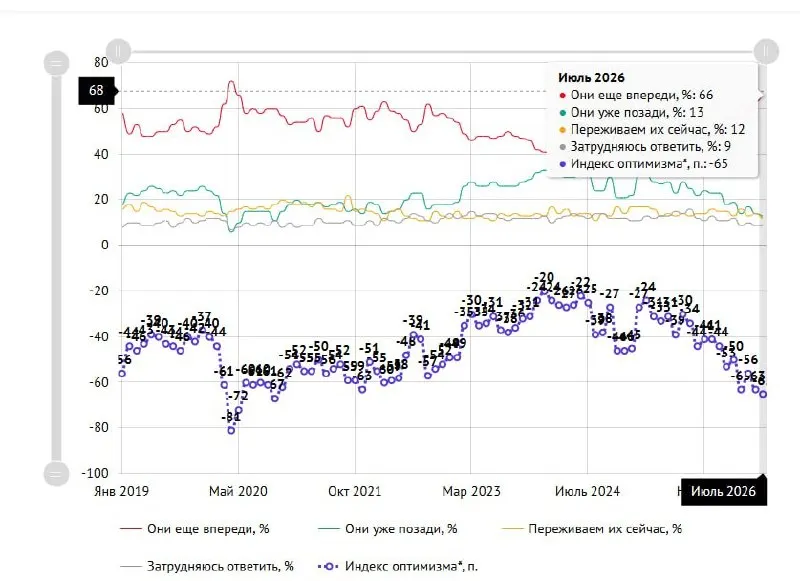Screen dimensions: 800x581
Task: Click the yellow line icon in legend
Action: point(513,529)
